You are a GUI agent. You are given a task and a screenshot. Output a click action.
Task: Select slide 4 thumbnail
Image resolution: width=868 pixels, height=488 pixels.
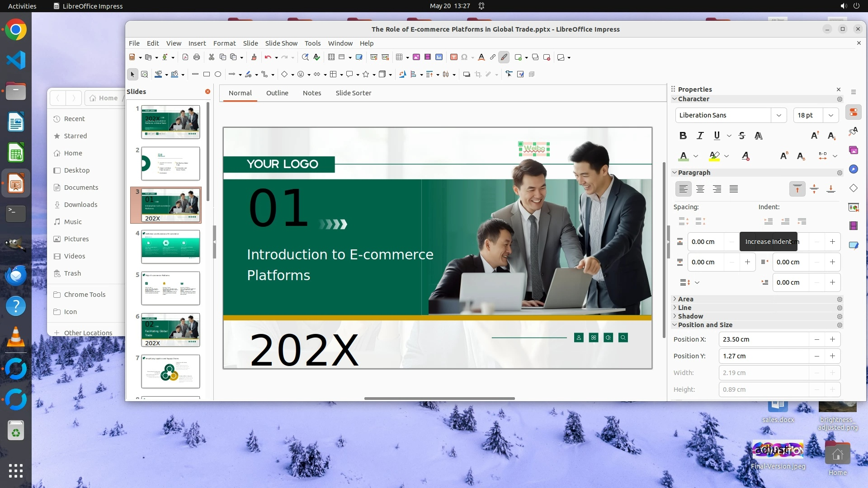pyautogui.click(x=170, y=247)
